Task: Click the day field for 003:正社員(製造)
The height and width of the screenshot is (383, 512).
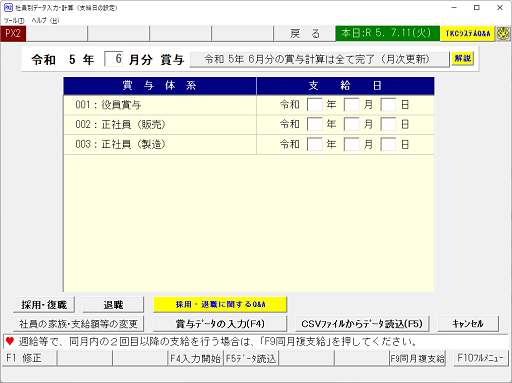Action: [x=388, y=144]
